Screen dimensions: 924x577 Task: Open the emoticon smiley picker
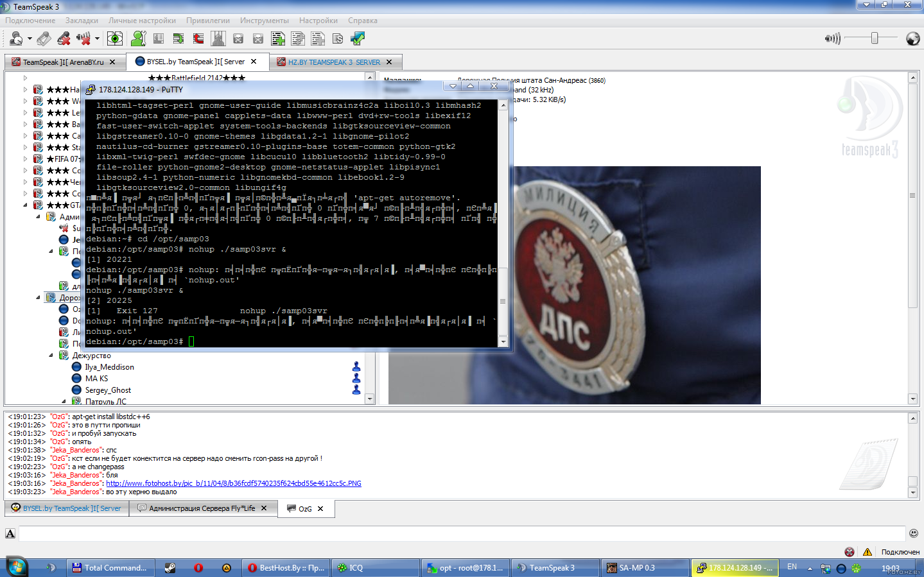[x=913, y=533]
